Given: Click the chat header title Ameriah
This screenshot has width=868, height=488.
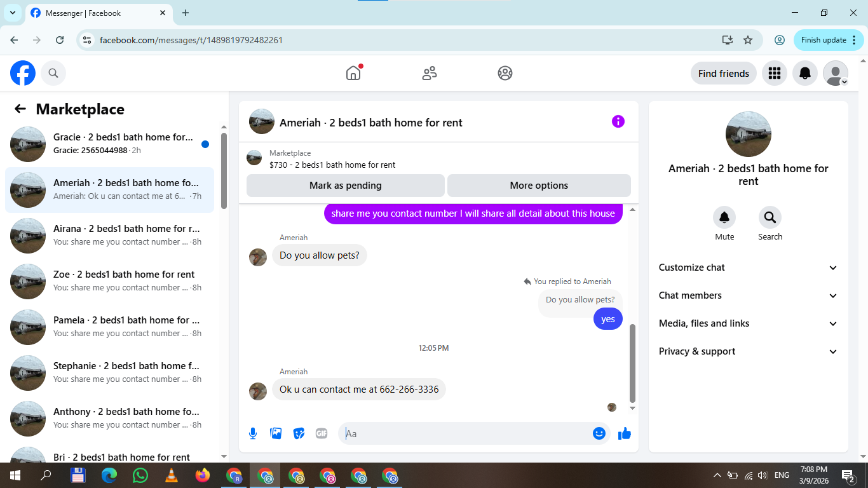Looking at the screenshot, I should [371, 122].
